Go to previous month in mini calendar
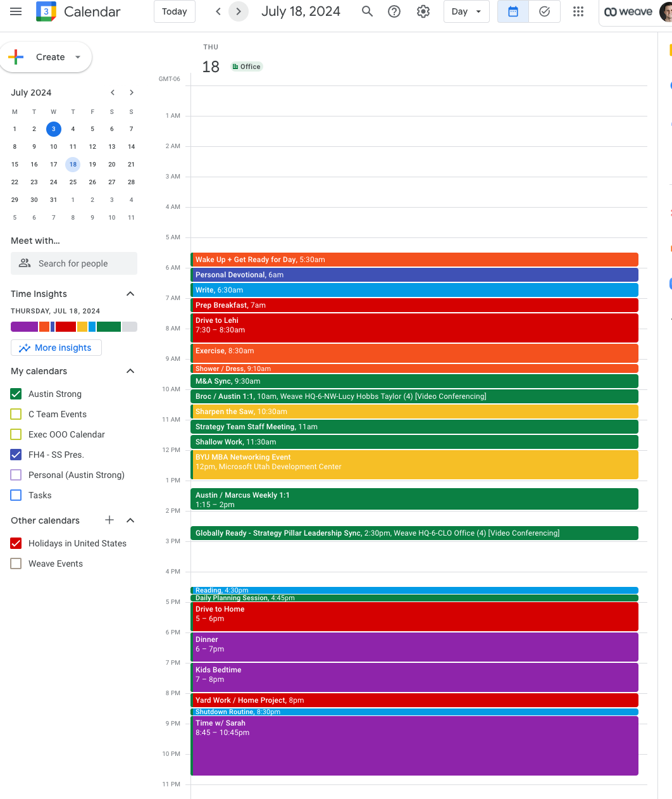Image resolution: width=672 pixels, height=799 pixels. (x=113, y=92)
